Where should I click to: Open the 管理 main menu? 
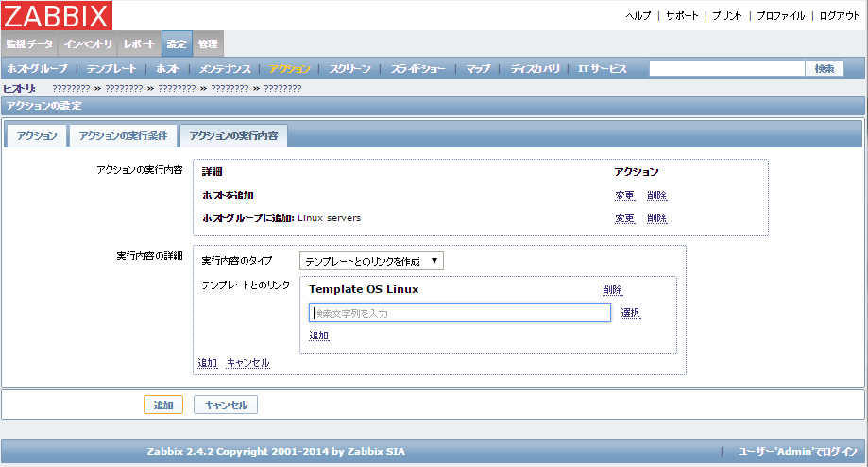coord(208,44)
